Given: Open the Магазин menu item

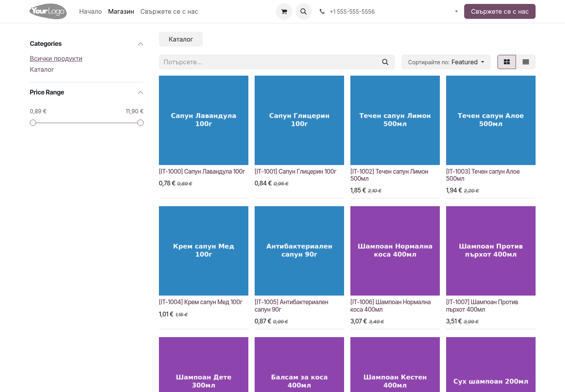Looking at the screenshot, I should [121, 11].
